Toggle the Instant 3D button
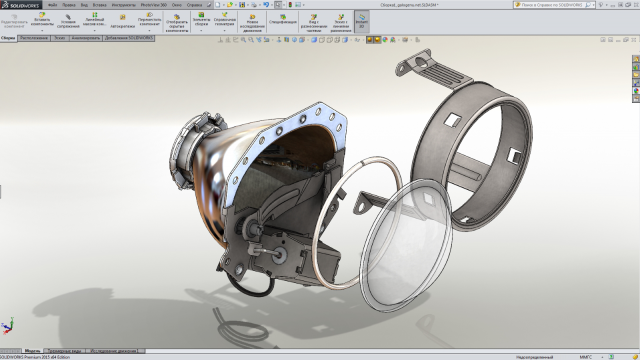The height and width of the screenshot is (360, 640). [362, 21]
